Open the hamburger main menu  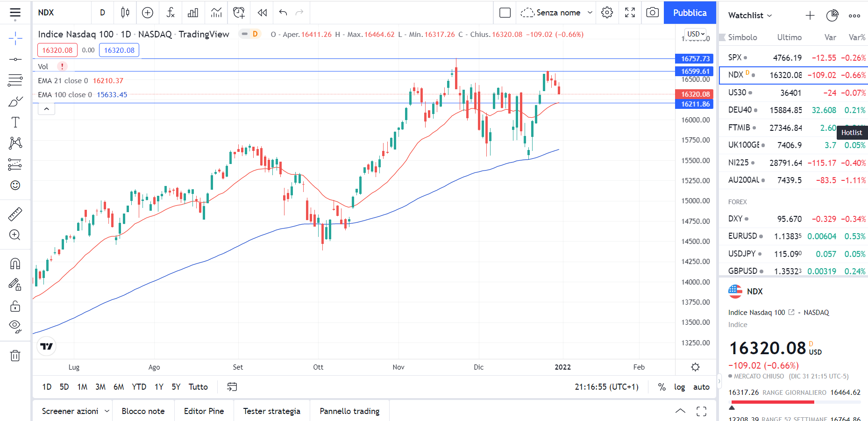[15, 13]
